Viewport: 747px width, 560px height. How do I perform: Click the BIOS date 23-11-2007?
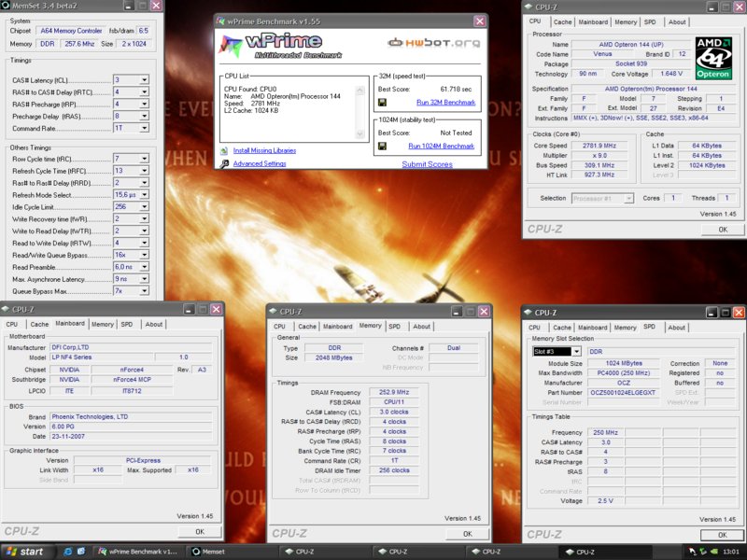131,436
